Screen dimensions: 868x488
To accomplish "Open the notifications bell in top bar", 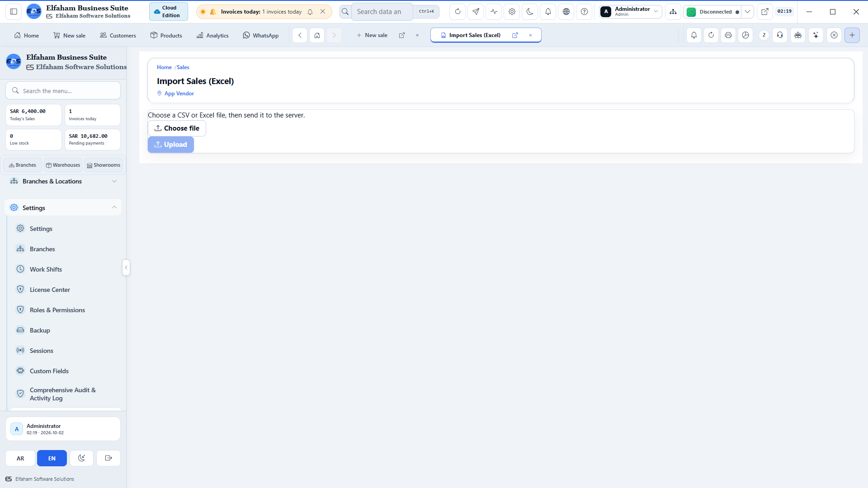I will [x=548, y=12].
